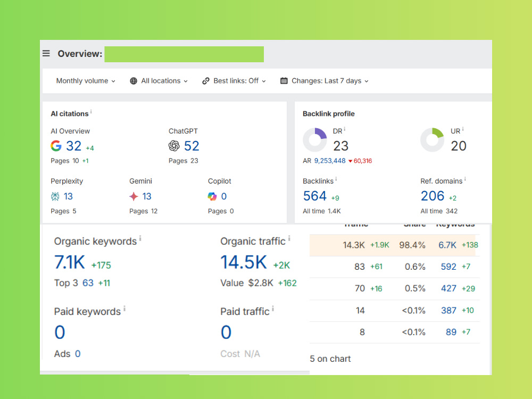Open the Ref. domains count 206
The height and width of the screenshot is (399, 532).
coord(433,196)
